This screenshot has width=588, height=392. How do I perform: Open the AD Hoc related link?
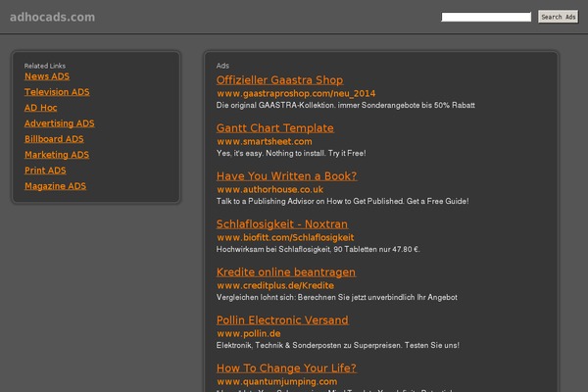pyautogui.click(x=40, y=108)
